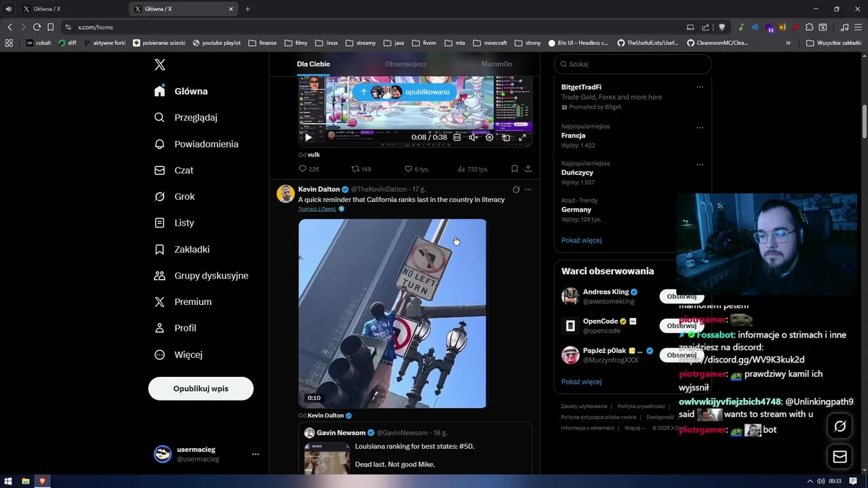This screenshot has height=488, width=868.
Task: Open OpenCode's suggested profile
Action: 600,321
